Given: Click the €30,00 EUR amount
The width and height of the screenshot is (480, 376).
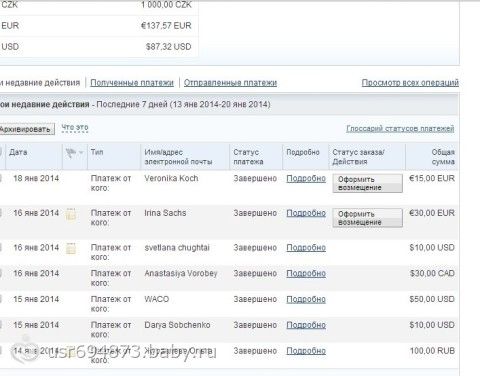Looking at the screenshot, I should point(432,213).
